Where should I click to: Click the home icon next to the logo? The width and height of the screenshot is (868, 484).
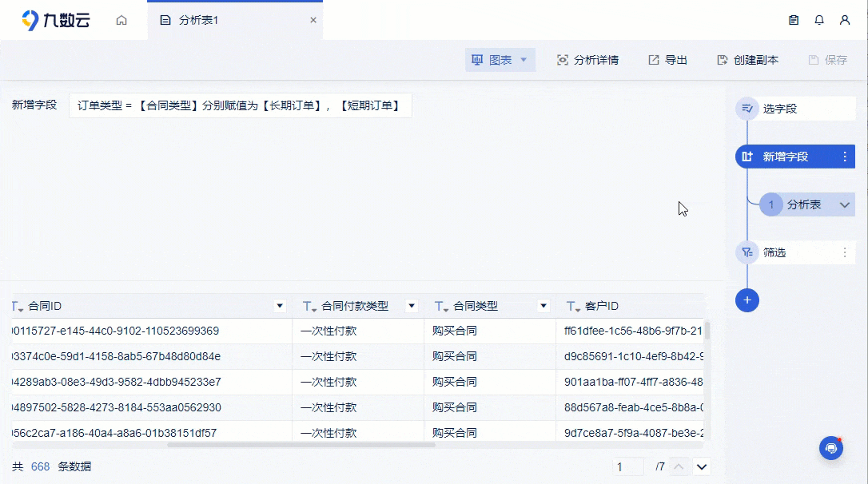pyautogui.click(x=121, y=20)
